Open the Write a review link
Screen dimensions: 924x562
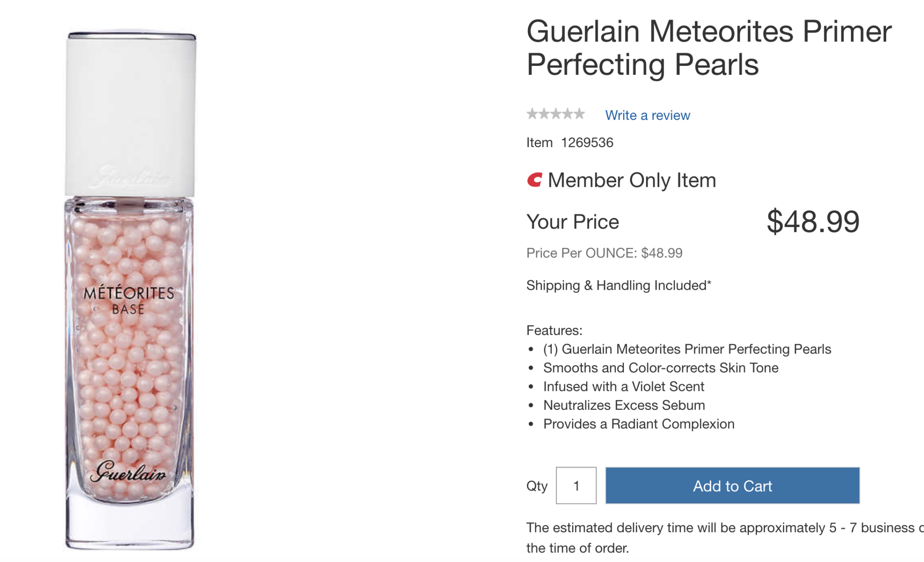[647, 115]
